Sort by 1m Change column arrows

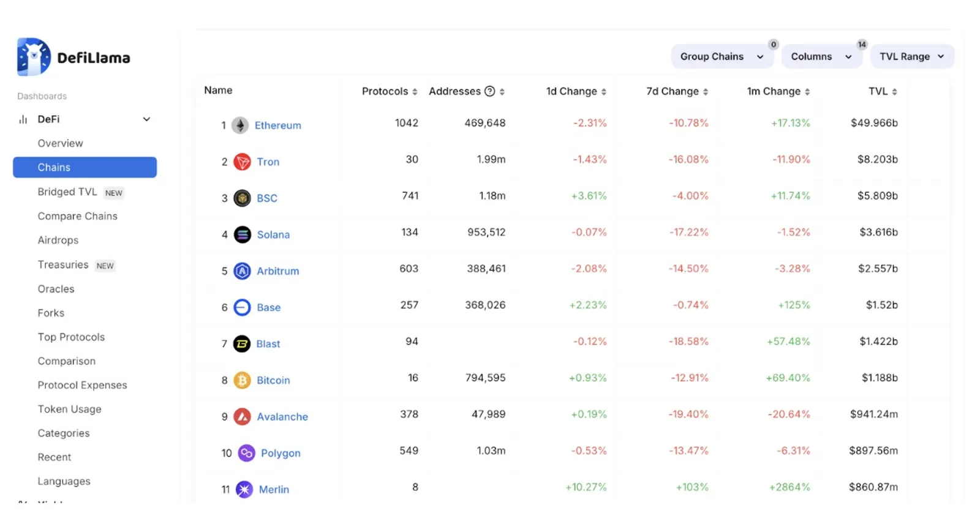coord(807,92)
